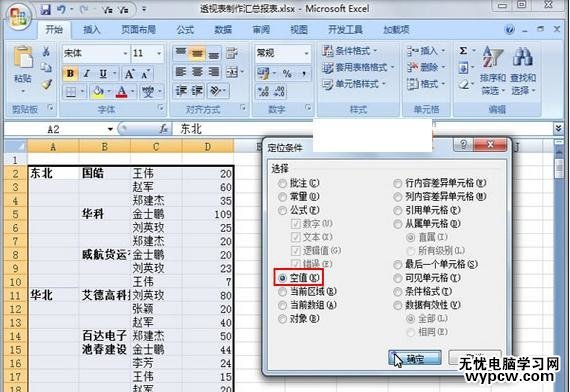
Task: Align text to the left
Action: click(x=181, y=72)
